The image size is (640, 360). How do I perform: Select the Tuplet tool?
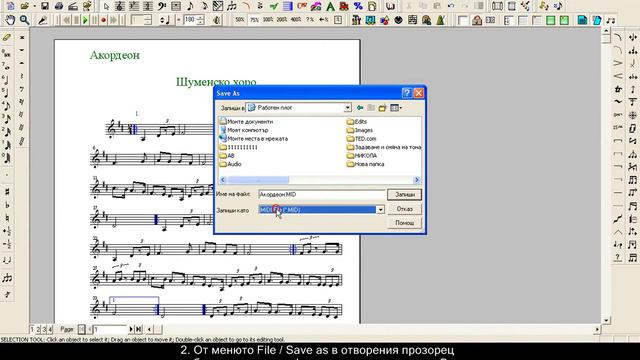pyautogui.click(x=232, y=6)
